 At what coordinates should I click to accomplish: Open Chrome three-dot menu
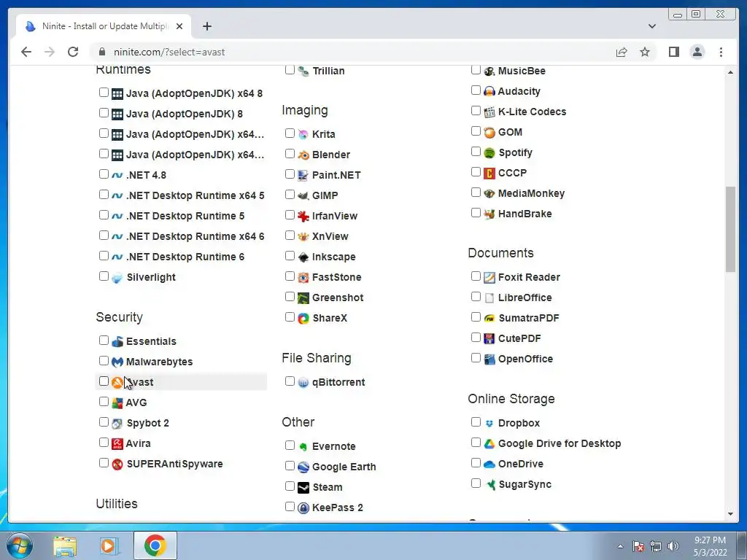pos(721,52)
